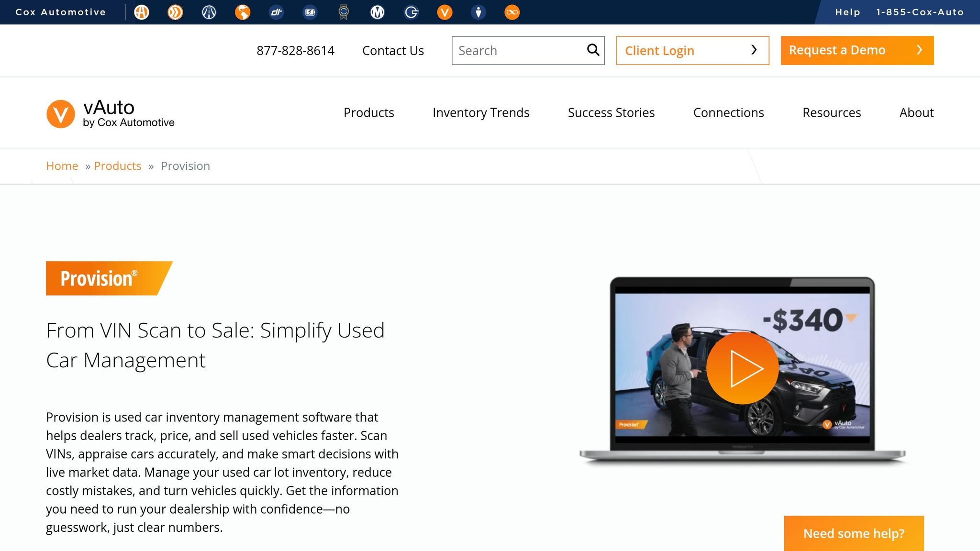
Task: Click the Manheim 'M' brand icon
Action: point(378,12)
